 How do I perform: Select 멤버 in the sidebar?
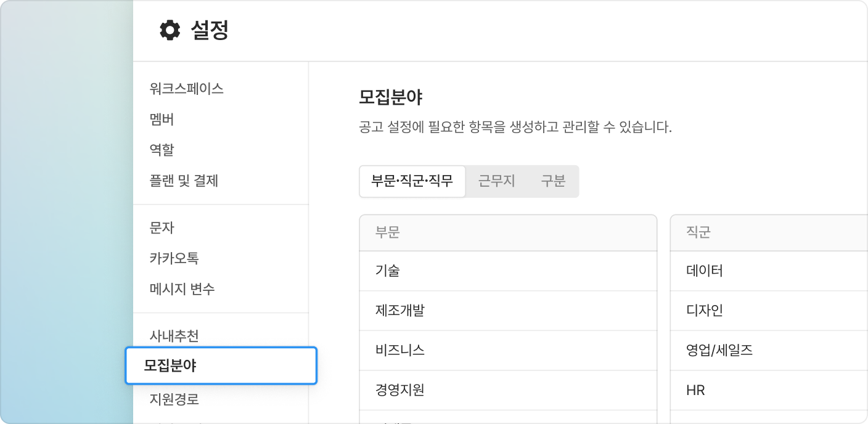162,120
